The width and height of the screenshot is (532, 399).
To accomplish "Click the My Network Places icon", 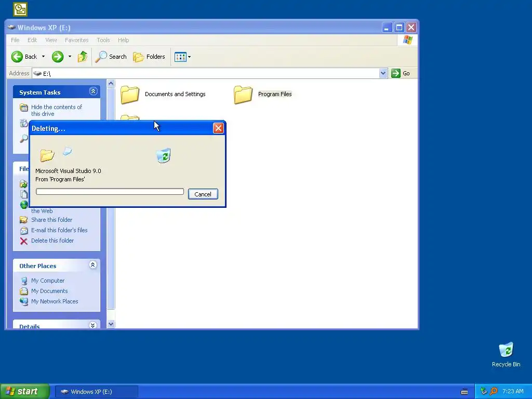I will 24,301.
